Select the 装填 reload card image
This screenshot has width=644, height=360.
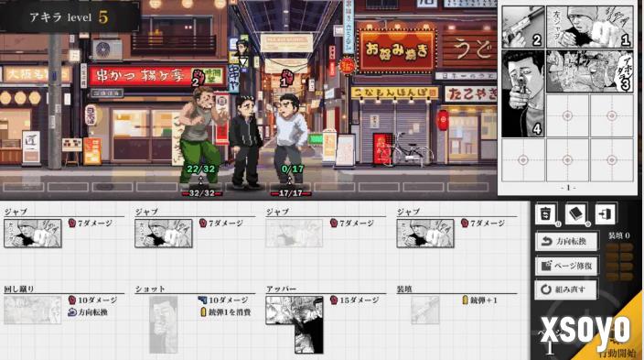pos(425,310)
